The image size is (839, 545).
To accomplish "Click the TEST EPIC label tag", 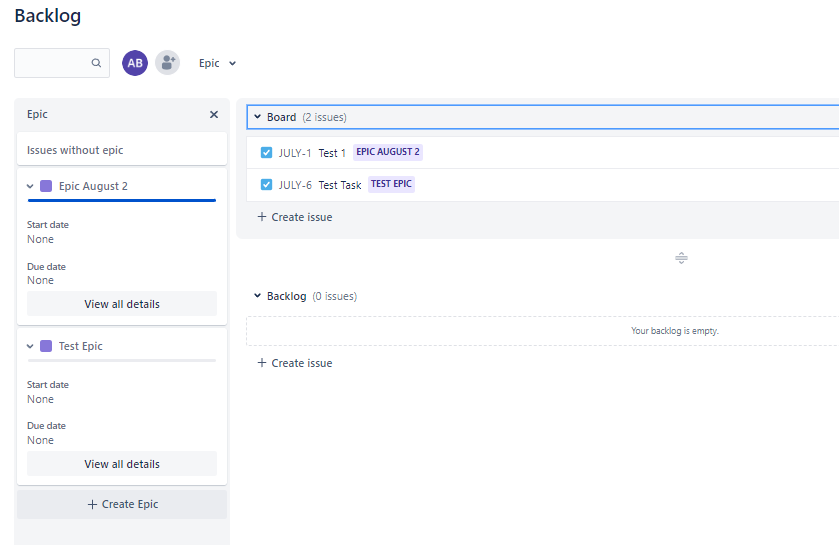I will pyautogui.click(x=391, y=184).
